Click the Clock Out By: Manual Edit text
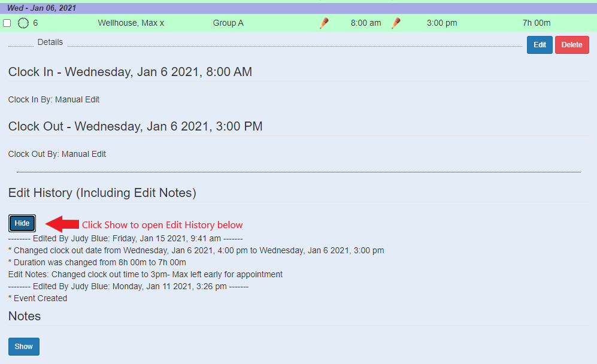This screenshot has height=364, width=597. click(57, 153)
